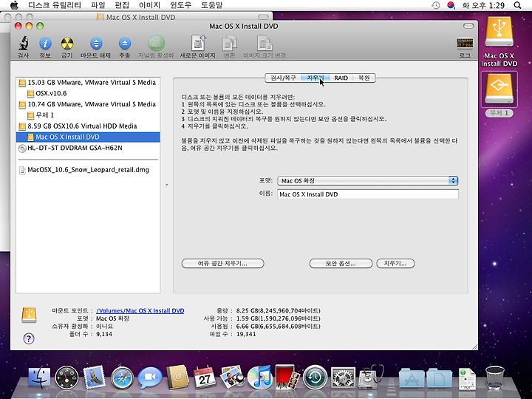Open Address Book from the dock
532x399 pixels.
pos(177,377)
